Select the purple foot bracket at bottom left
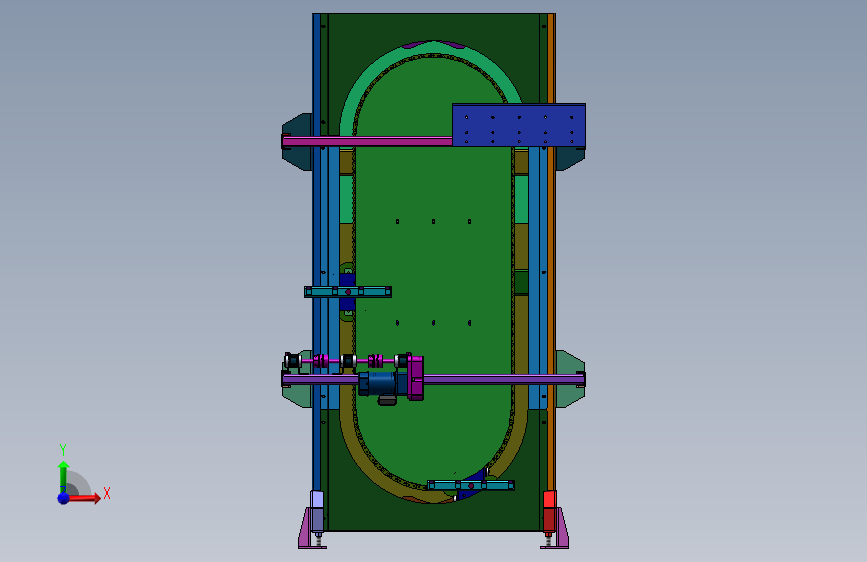The height and width of the screenshot is (562, 867). (309, 528)
